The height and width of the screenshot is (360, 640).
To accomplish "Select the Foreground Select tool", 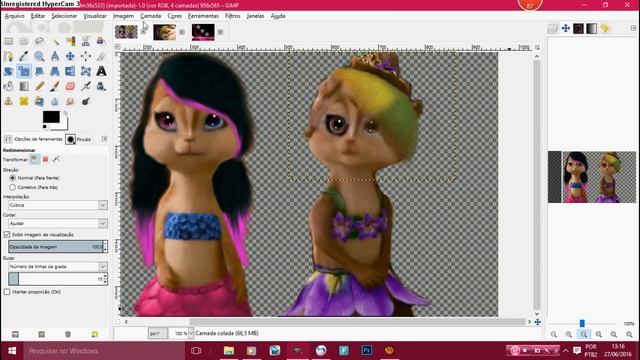I will tap(101, 41).
